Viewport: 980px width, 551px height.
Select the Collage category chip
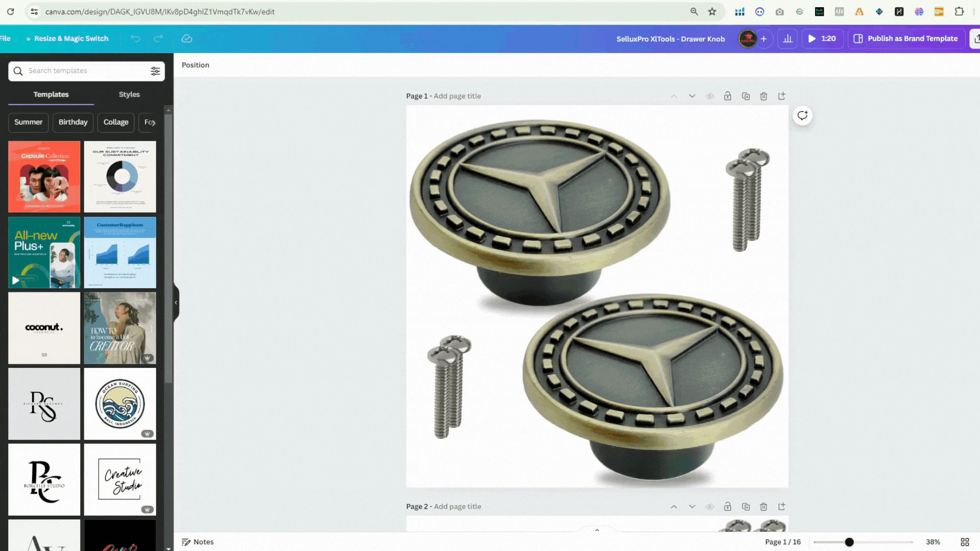(x=116, y=122)
